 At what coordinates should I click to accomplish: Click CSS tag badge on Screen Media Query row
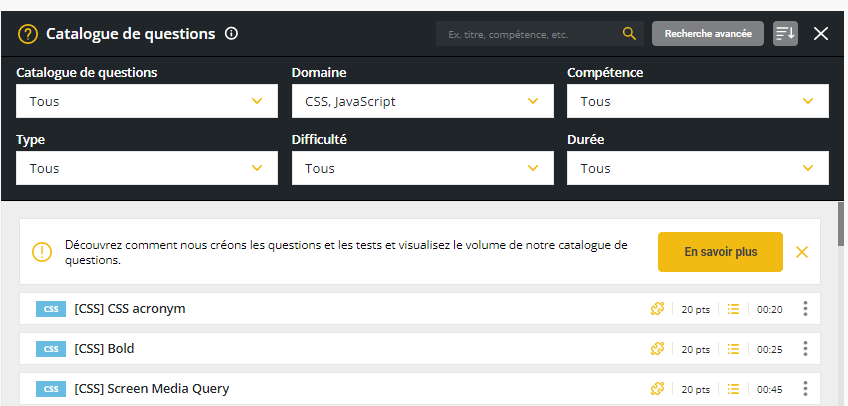click(x=51, y=389)
